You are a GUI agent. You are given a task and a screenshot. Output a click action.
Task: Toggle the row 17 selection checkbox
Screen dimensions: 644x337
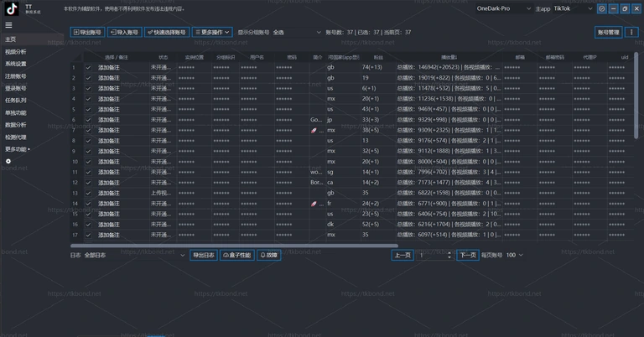tap(88, 236)
